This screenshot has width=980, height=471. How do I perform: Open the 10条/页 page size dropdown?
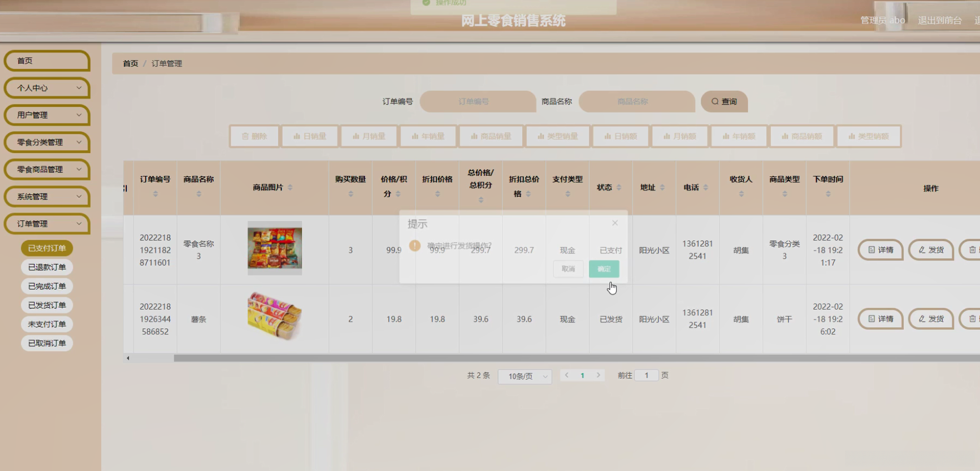525,376
